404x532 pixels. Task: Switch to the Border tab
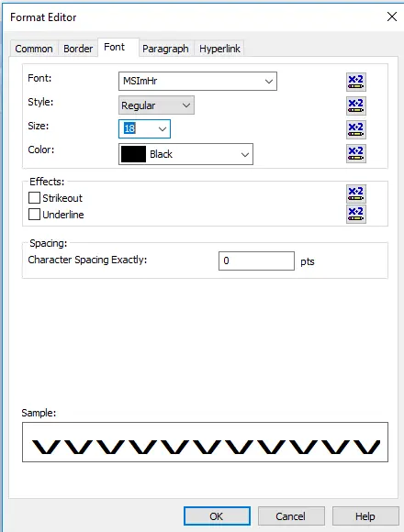click(x=78, y=49)
